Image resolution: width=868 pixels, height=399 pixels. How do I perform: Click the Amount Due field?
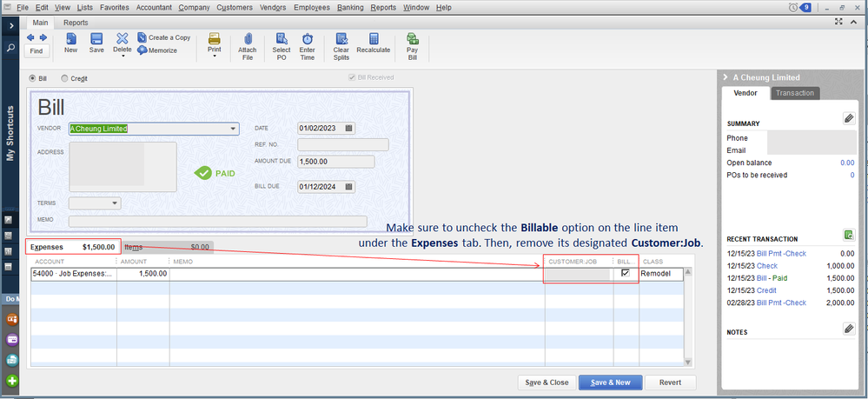(x=336, y=162)
